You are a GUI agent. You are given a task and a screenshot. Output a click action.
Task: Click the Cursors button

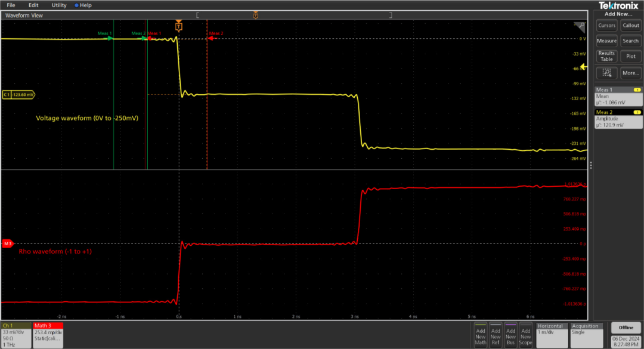click(606, 25)
